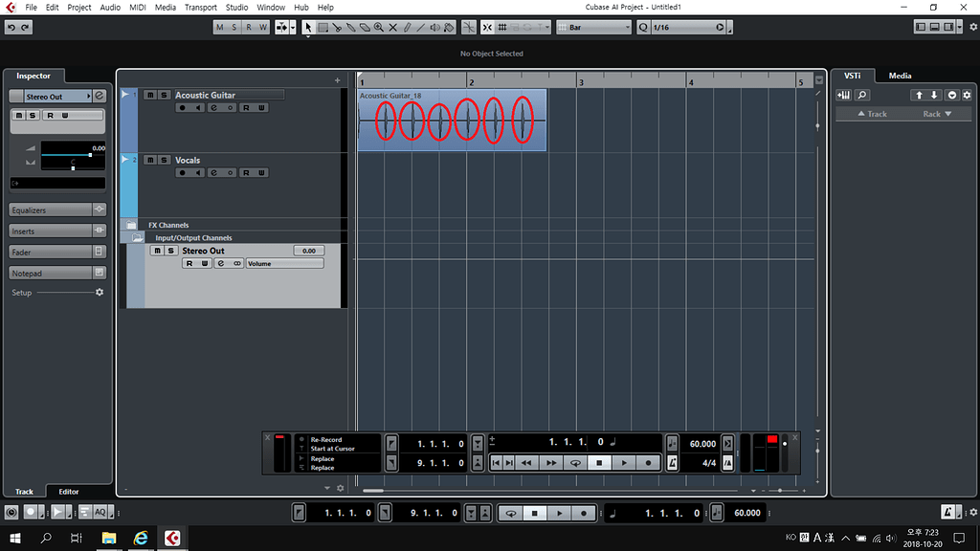Mute the Acoustic Guitar track
This screenshot has width=980, height=551.
point(150,95)
